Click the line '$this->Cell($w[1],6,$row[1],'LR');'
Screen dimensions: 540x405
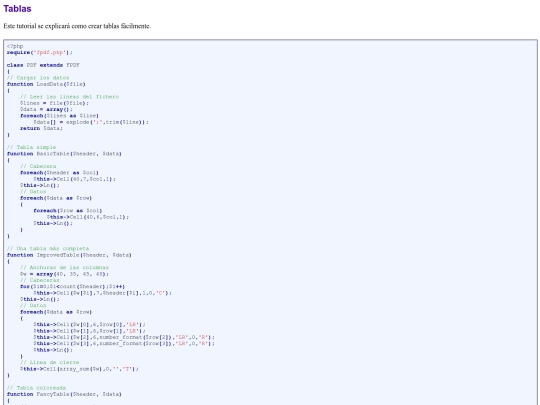click(x=90, y=331)
